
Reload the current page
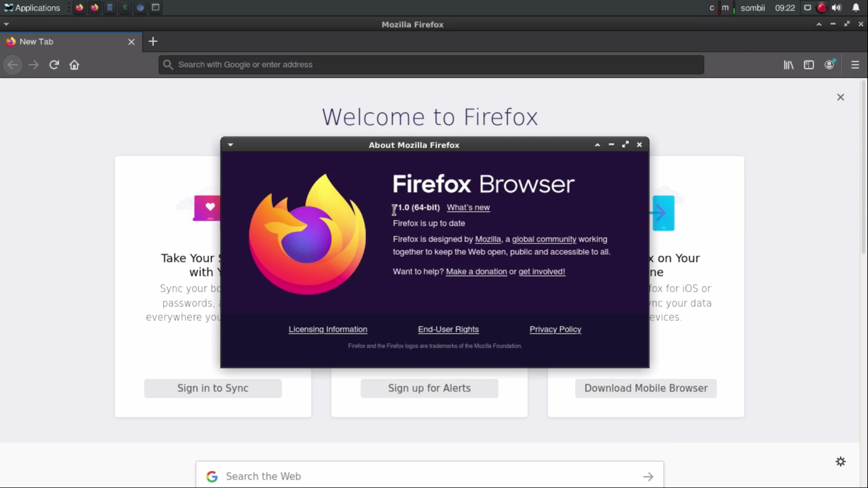pos(54,64)
